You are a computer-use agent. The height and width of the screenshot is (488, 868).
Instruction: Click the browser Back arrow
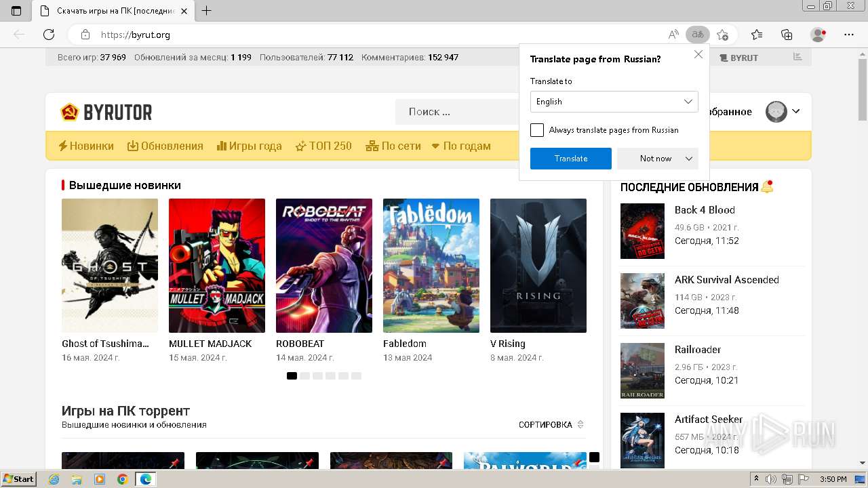pos(19,35)
